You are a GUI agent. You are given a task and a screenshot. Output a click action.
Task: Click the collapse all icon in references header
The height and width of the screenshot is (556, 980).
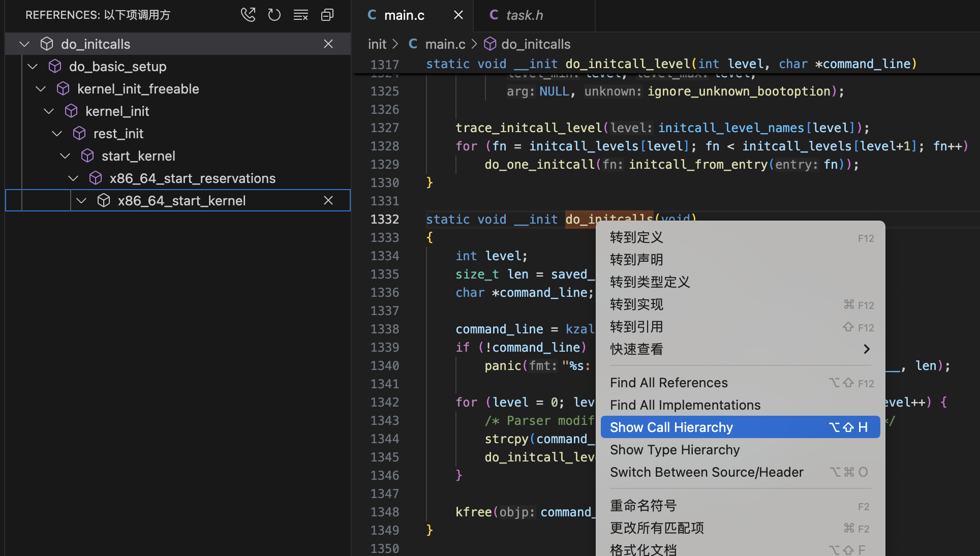click(327, 15)
